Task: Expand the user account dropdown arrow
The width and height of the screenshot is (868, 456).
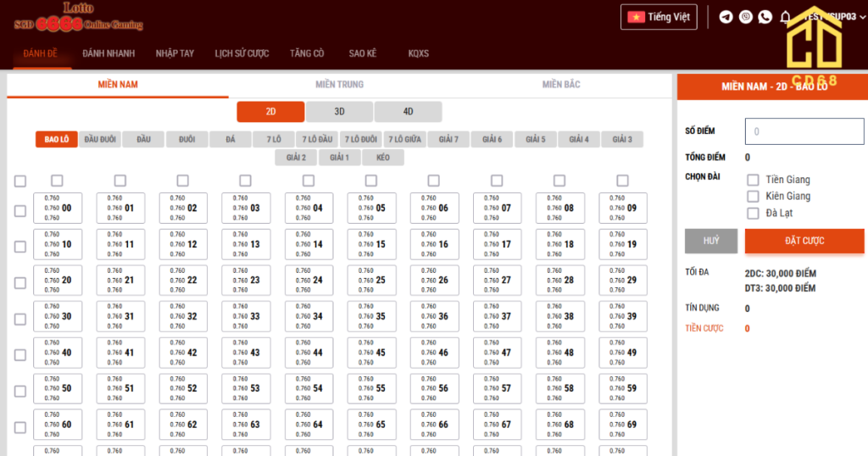Action: tap(862, 17)
